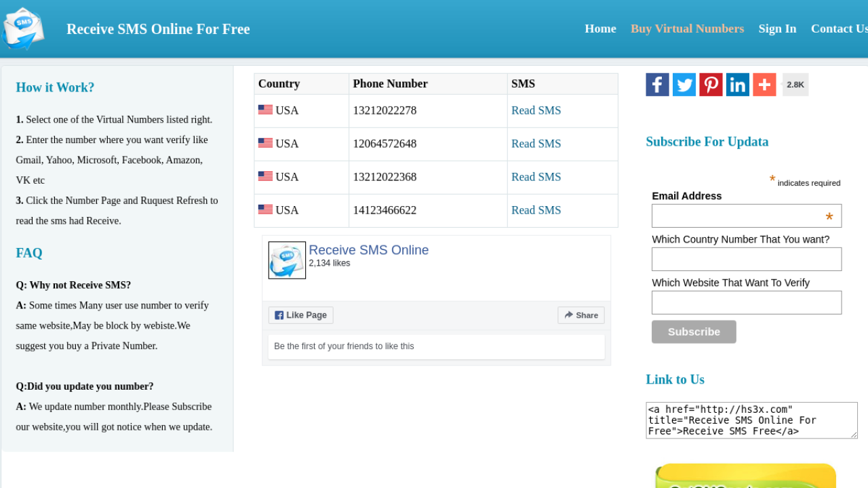Click the Link to Us HTML code box
Viewport: 868px width, 488px height.
(x=751, y=420)
